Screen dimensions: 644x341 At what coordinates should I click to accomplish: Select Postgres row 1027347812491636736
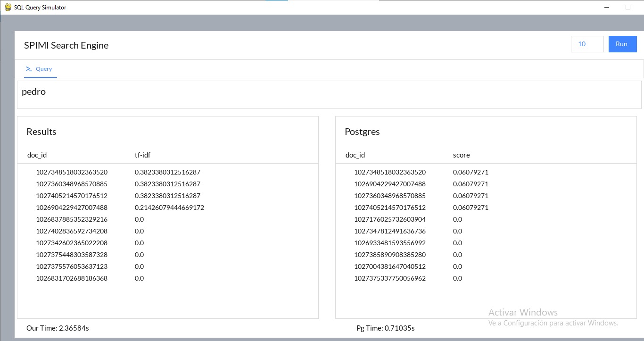point(486,231)
